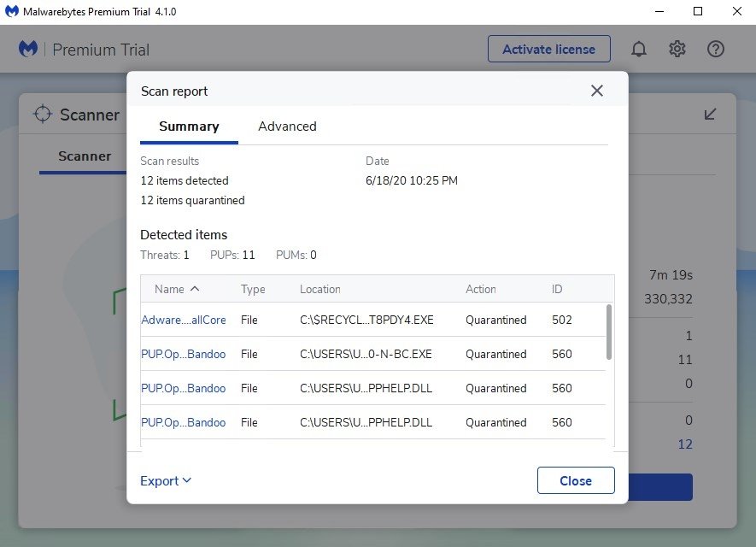Click the 'PUMs: 0' count
The height and width of the screenshot is (547, 756).
click(x=296, y=255)
